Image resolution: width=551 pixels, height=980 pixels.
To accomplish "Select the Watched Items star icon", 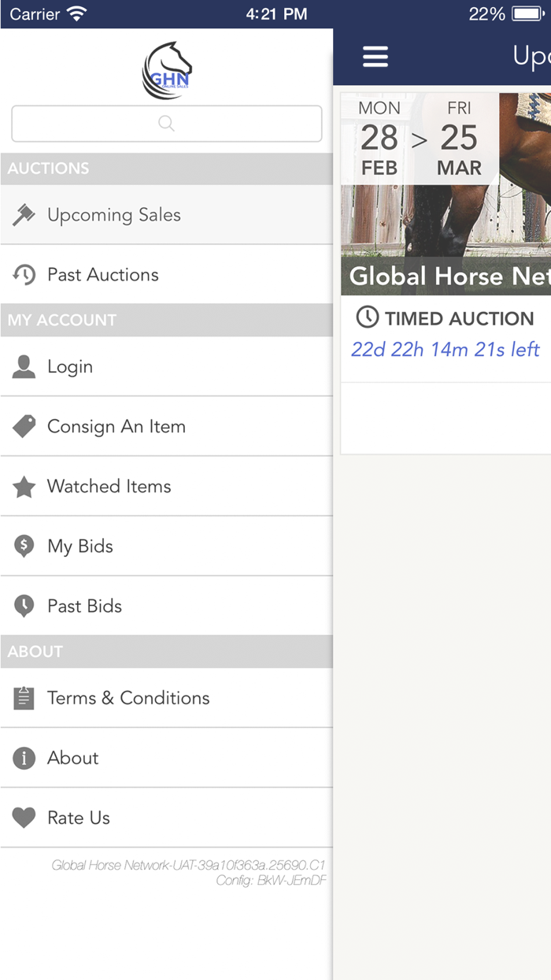I will (24, 485).
